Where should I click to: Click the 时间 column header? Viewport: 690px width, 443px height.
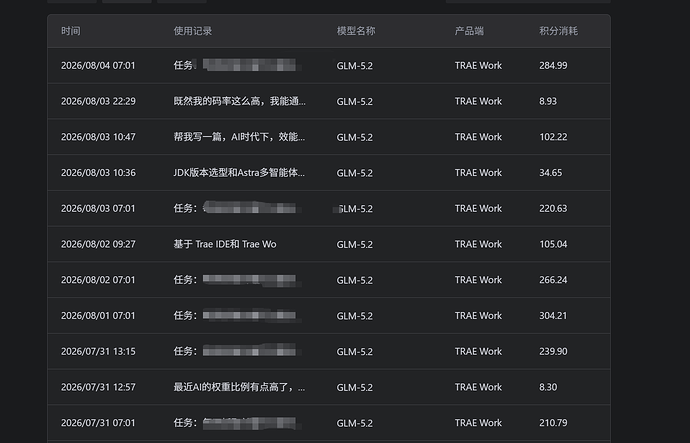coord(70,31)
